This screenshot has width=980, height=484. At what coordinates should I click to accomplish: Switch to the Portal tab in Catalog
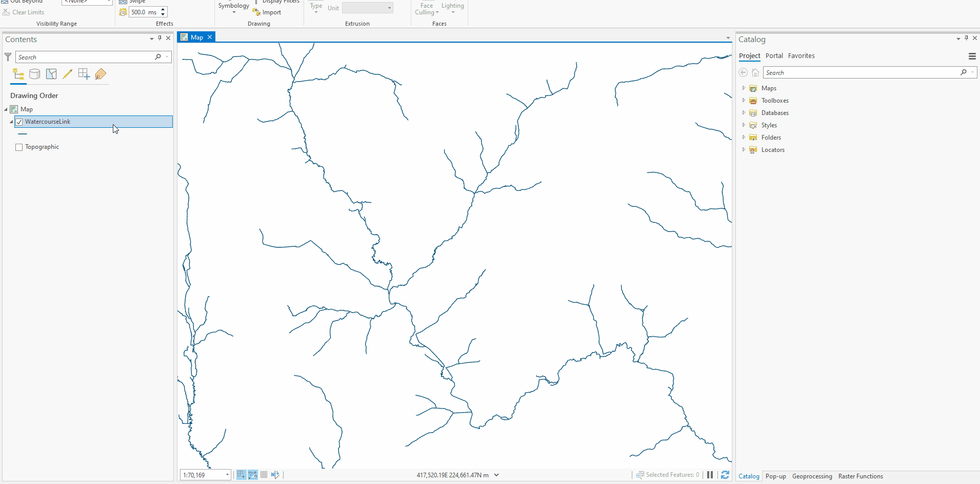(774, 55)
